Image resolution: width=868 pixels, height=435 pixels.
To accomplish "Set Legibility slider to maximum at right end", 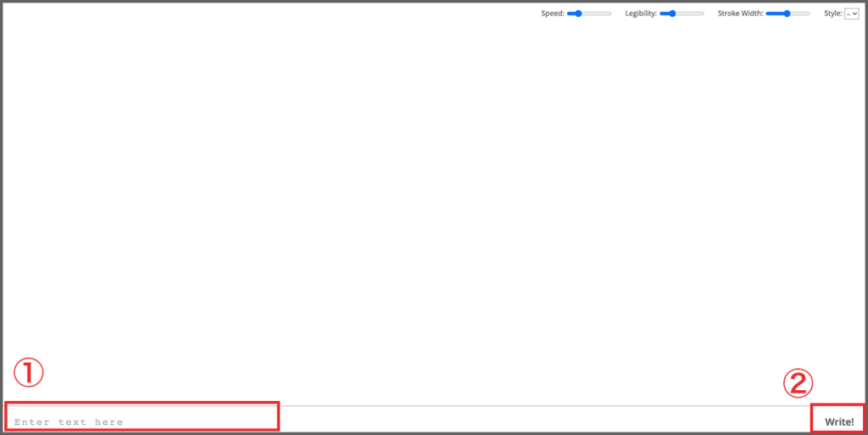I will (x=703, y=14).
